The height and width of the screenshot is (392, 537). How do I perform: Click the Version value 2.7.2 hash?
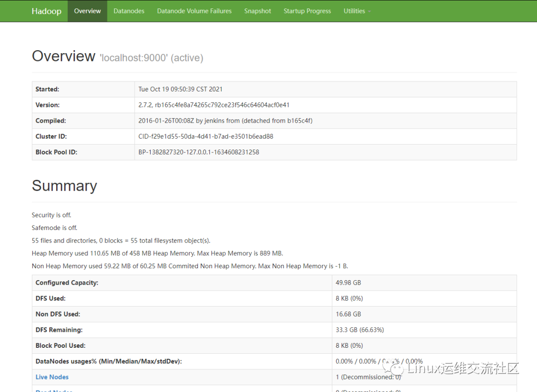(x=214, y=105)
